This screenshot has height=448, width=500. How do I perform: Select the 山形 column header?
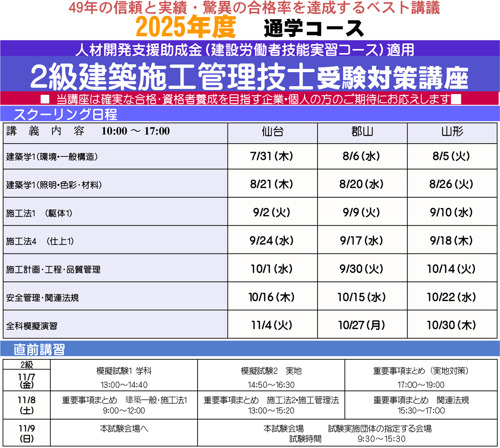452,133
